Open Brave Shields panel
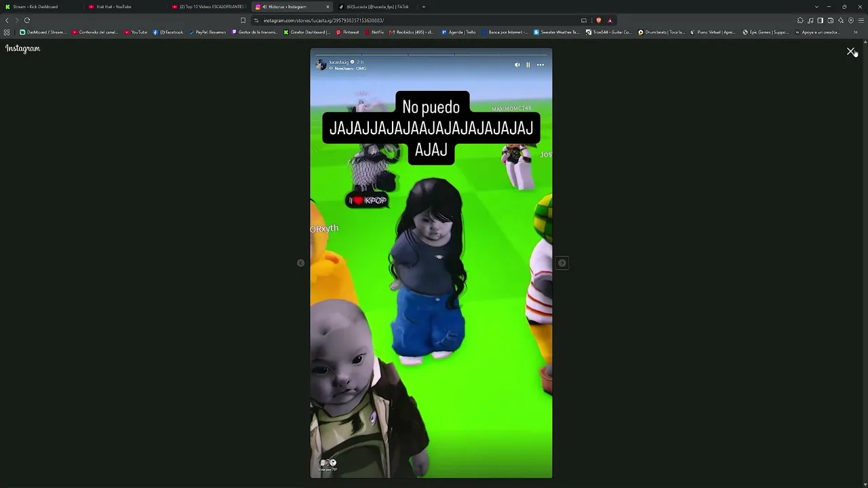This screenshot has width=868, height=488. (x=598, y=20)
